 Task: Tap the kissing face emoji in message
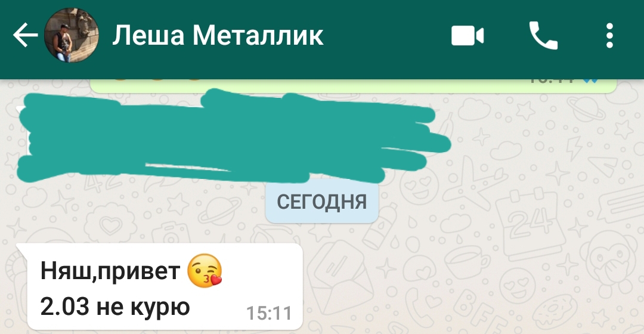pos(205,271)
